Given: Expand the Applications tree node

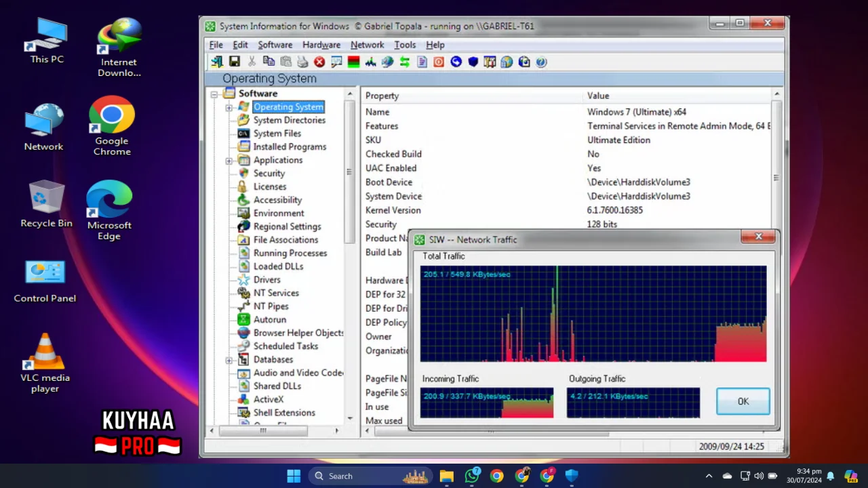Looking at the screenshot, I should tap(229, 161).
